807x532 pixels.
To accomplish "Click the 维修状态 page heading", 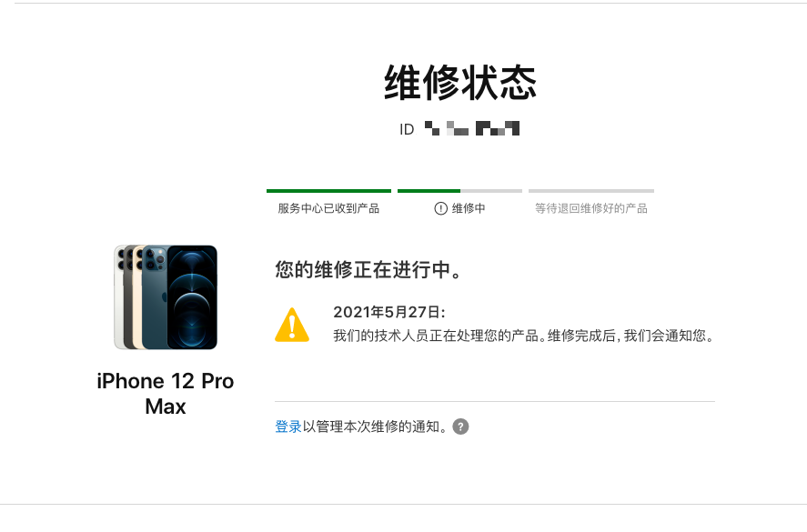I will (460, 83).
